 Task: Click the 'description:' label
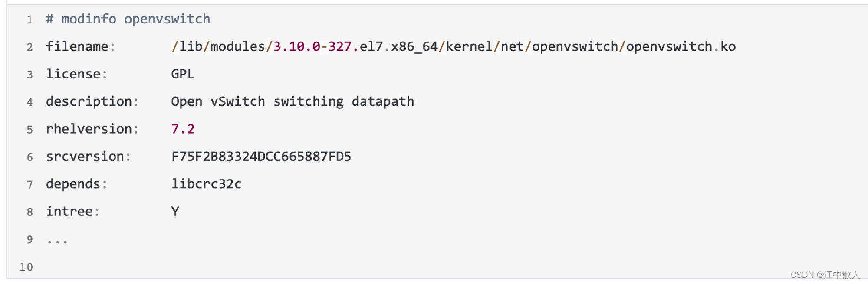coord(92,101)
